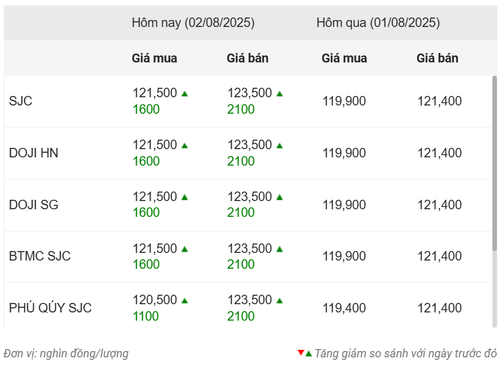Click up arrow next to DOJI HN buy price
Screen dimensions: 500x366
185,146
